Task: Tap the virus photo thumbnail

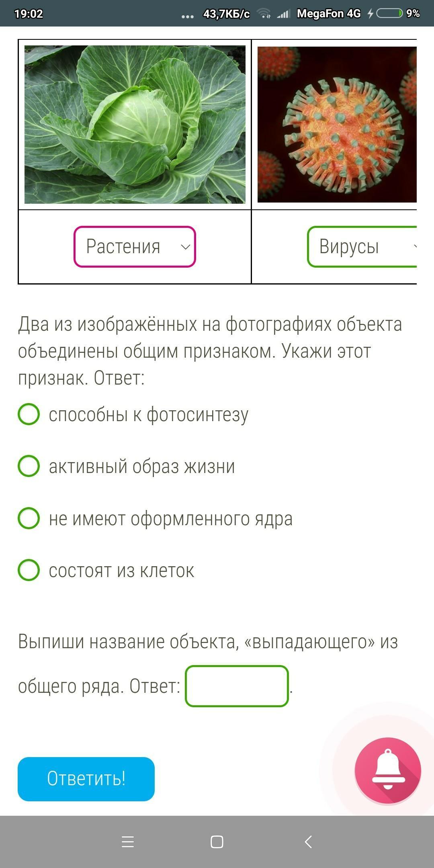Action: (x=337, y=125)
